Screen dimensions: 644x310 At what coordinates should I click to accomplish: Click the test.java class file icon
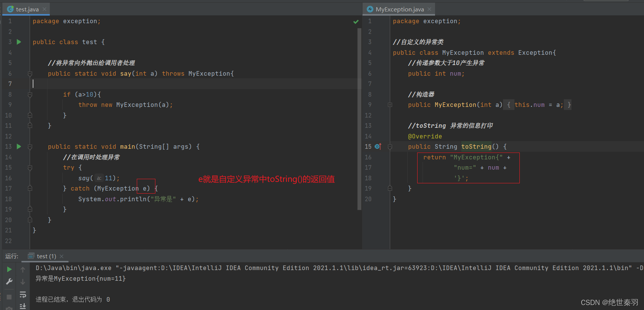[10, 9]
